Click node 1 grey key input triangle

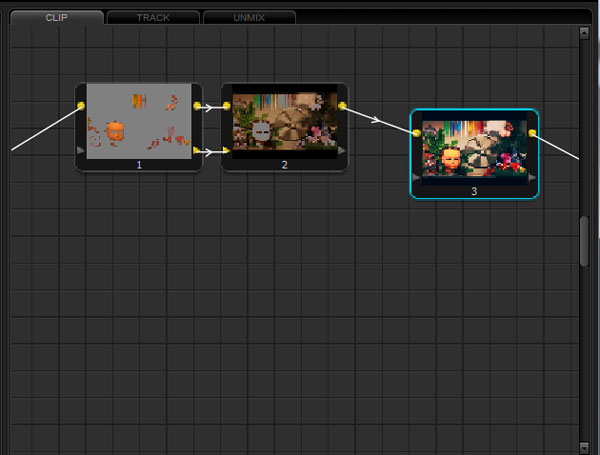tap(80, 150)
